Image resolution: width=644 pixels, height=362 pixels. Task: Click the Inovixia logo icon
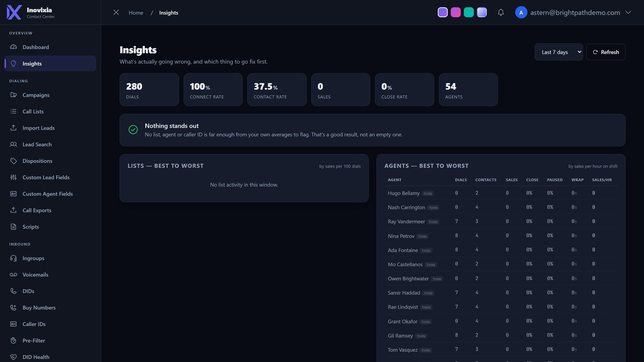pos(14,12)
